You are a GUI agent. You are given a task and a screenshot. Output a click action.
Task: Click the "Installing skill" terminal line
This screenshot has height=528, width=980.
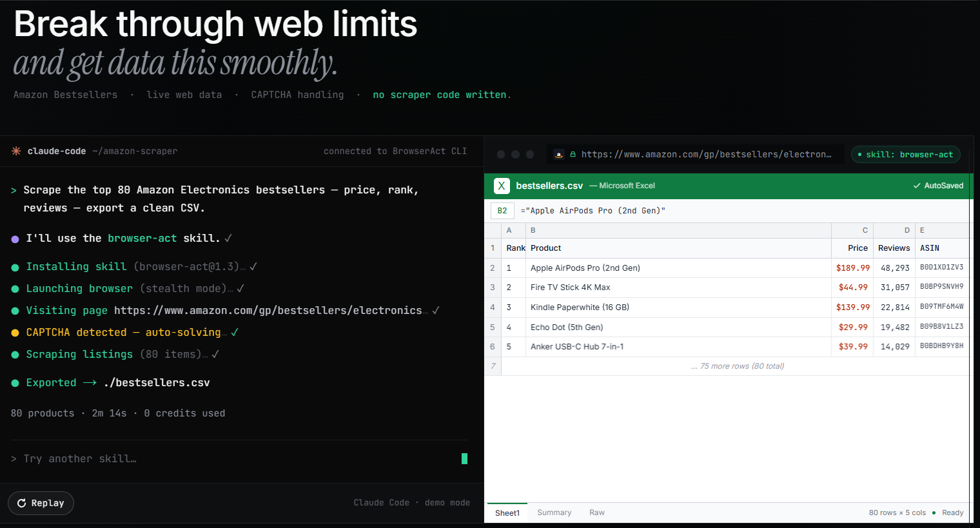pos(135,267)
